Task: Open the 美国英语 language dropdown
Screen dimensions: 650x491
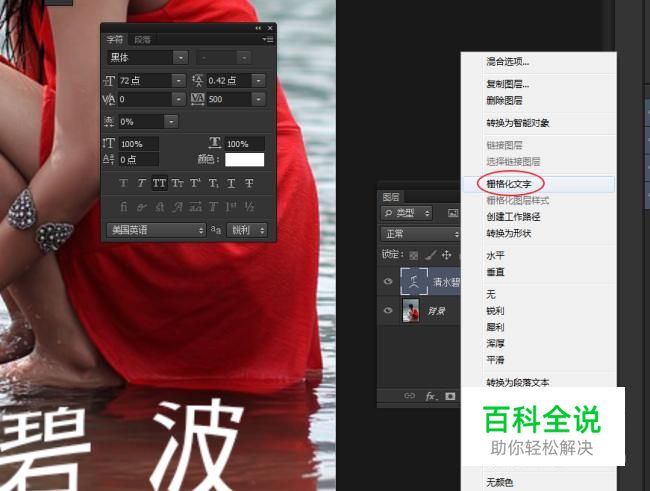Action: coord(156,230)
